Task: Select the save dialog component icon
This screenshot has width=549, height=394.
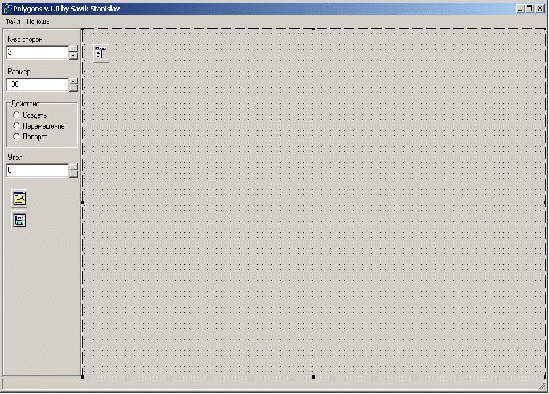Action: [x=19, y=220]
